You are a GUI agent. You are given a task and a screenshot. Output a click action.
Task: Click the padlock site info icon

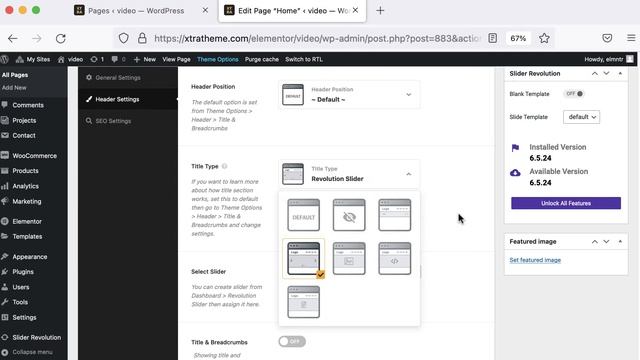click(142, 38)
